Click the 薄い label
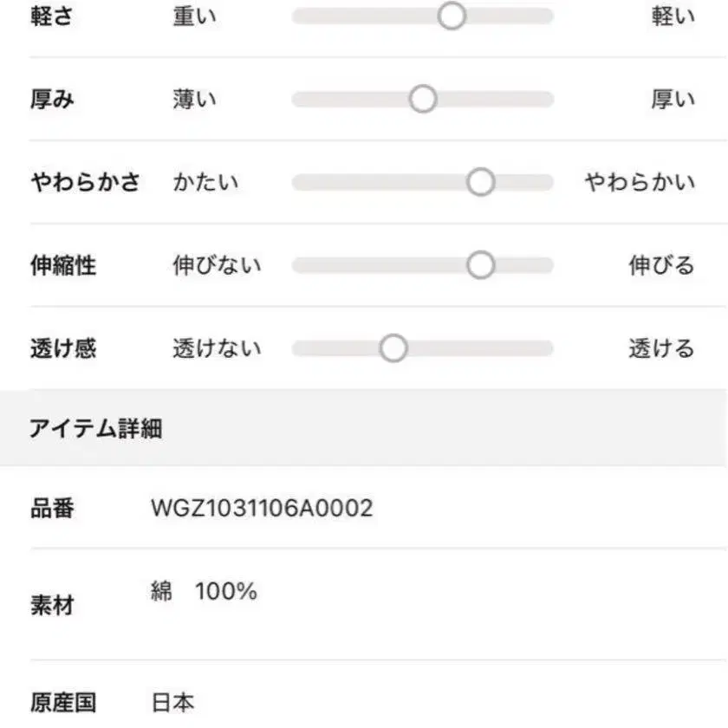Screen dimensions: 728x728 tap(195, 100)
